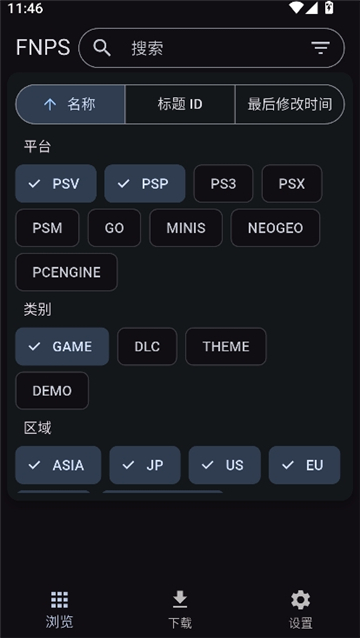The image size is (360, 638).
Task: Toggle off the ASIA region chip
Action: (58, 465)
